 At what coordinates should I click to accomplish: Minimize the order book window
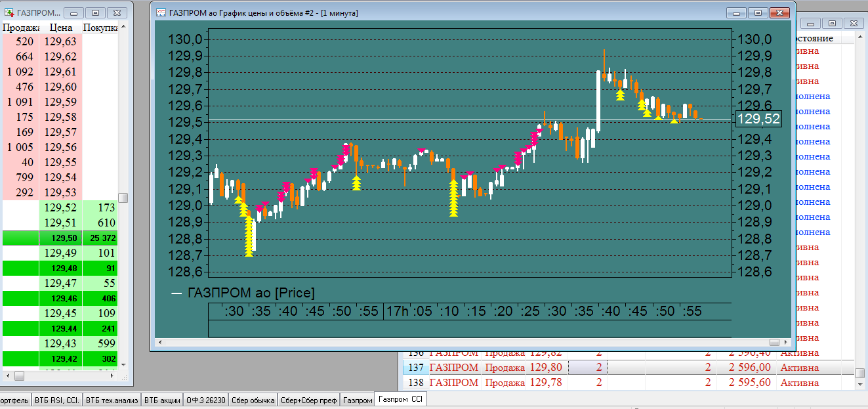pyautogui.click(x=74, y=12)
